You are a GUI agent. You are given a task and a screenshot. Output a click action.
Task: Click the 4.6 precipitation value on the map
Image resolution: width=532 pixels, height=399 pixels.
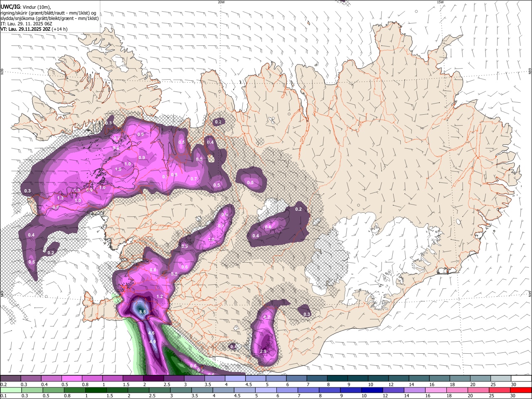[151, 333]
